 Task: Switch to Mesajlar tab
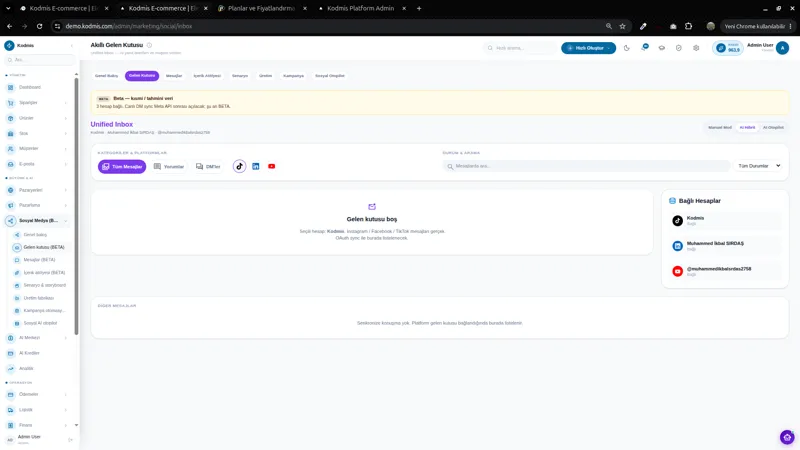174,76
